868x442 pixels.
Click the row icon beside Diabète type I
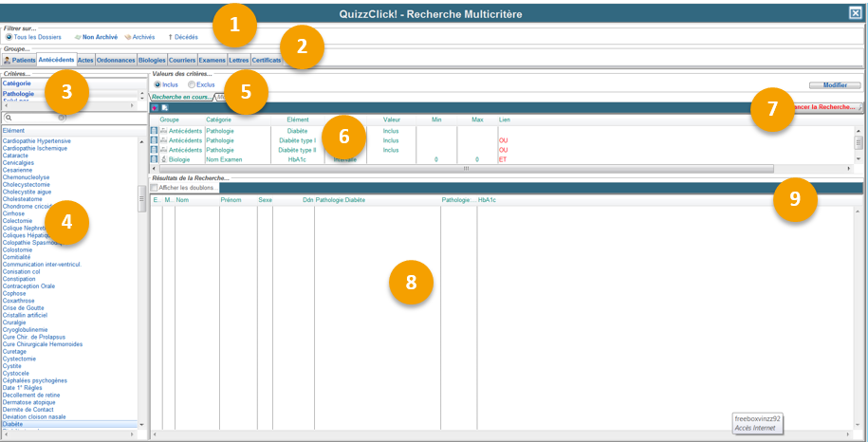pyautogui.click(x=155, y=140)
